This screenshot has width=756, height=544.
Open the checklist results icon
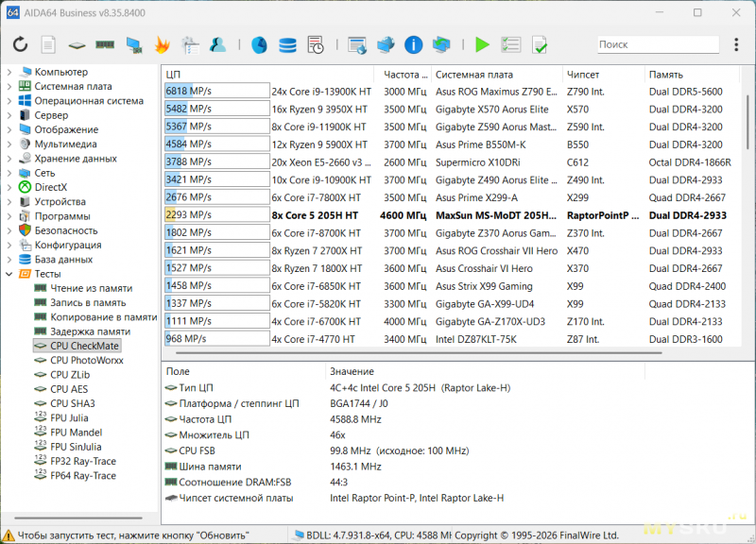point(511,44)
